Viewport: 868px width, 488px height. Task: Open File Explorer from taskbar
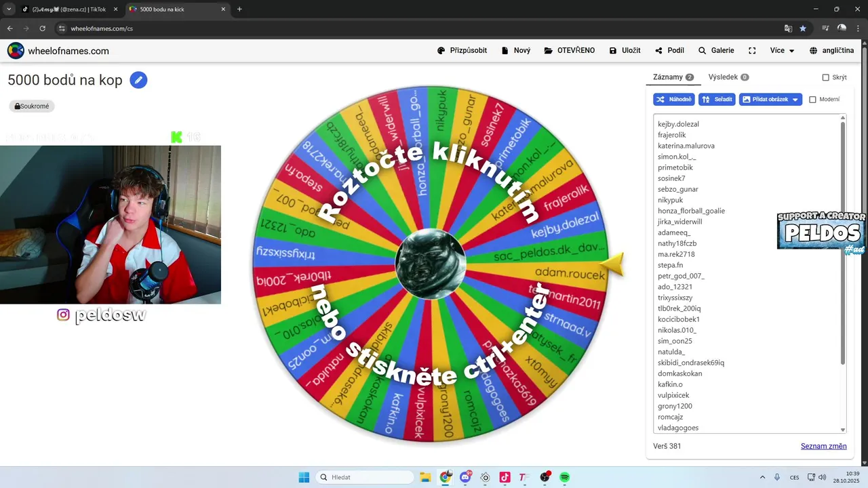(x=425, y=477)
